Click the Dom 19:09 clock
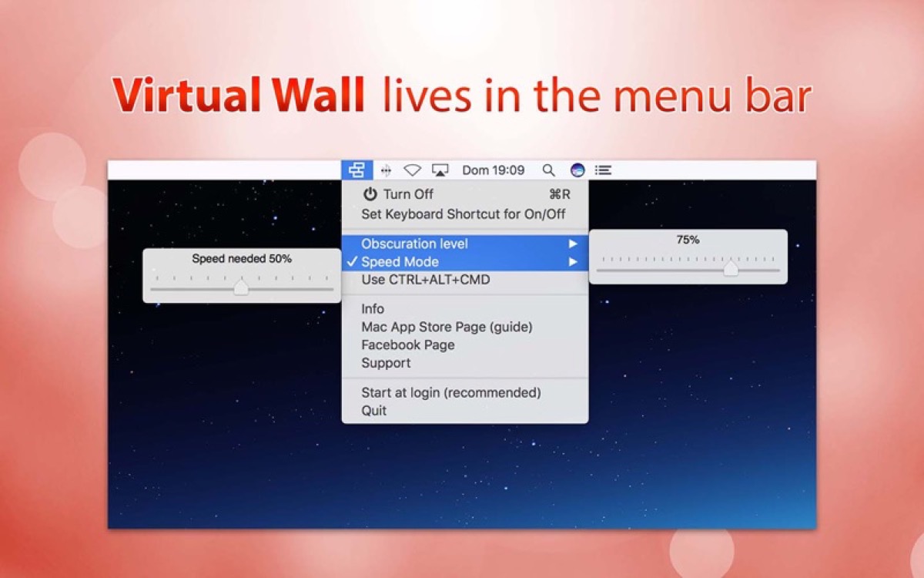The width and height of the screenshot is (924, 578). [494, 170]
